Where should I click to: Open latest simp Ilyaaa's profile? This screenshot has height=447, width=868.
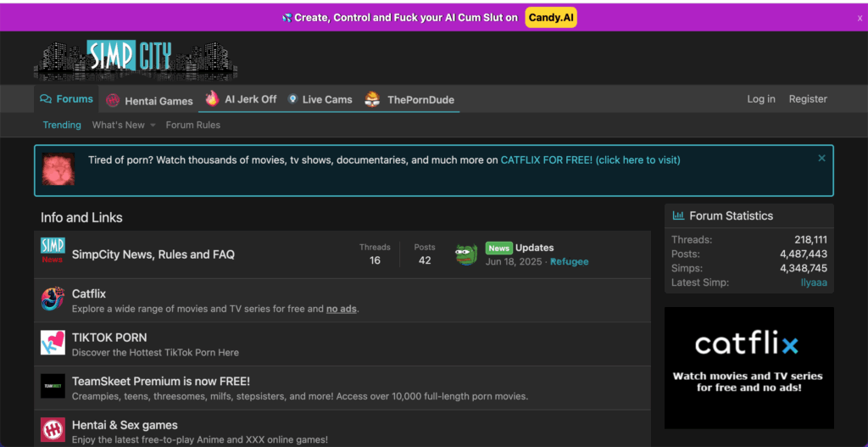[814, 282]
